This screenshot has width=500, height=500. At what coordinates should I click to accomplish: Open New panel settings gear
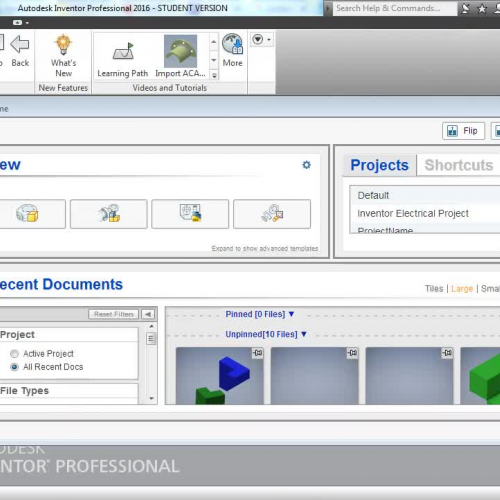[306, 165]
